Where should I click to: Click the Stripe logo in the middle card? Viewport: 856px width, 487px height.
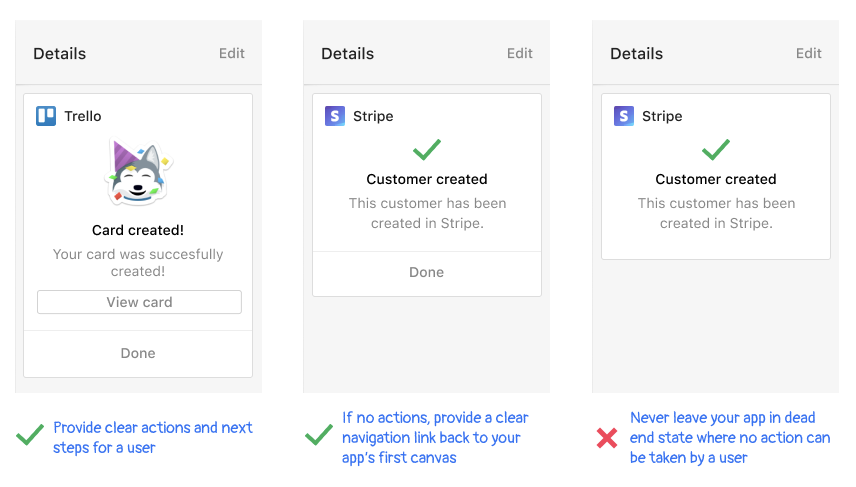335,116
